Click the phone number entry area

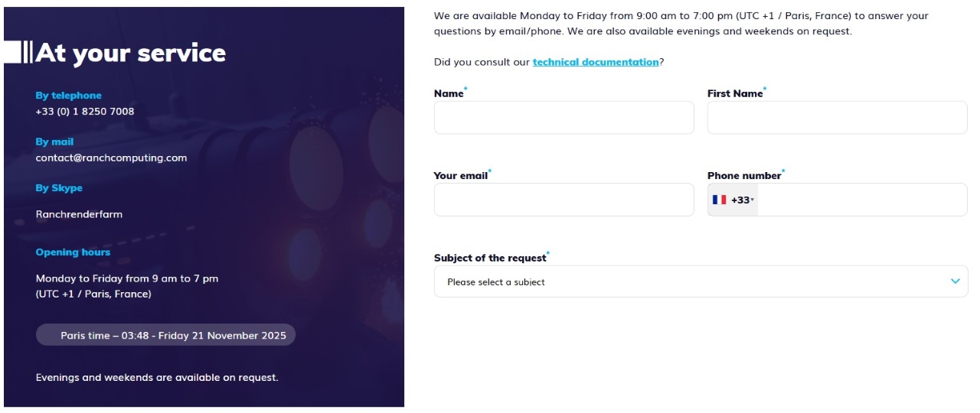point(861,200)
